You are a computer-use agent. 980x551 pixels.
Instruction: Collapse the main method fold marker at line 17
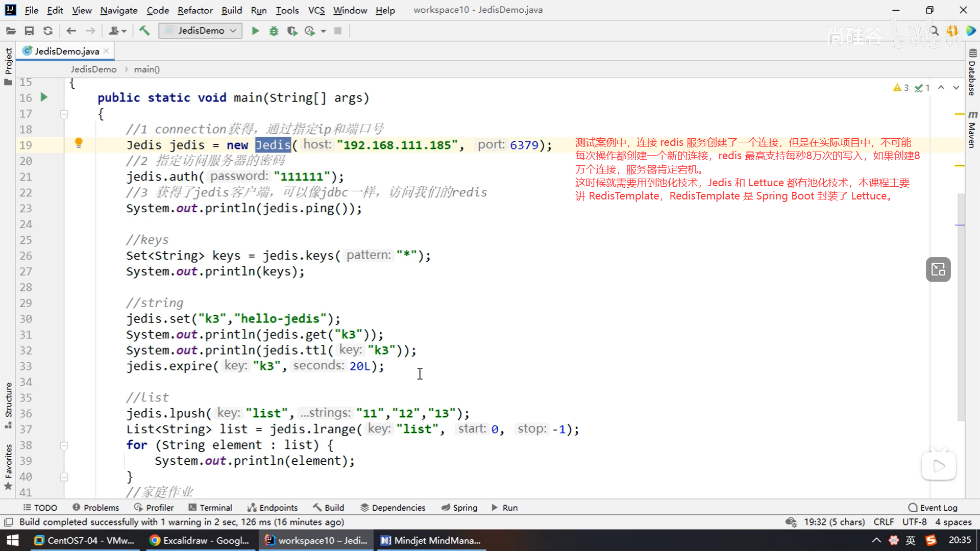pyautogui.click(x=64, y=114)
